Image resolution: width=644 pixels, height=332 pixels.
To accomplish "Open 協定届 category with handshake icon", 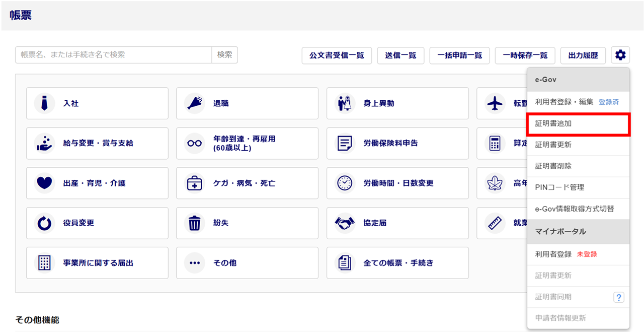I will tap(397, 223).
